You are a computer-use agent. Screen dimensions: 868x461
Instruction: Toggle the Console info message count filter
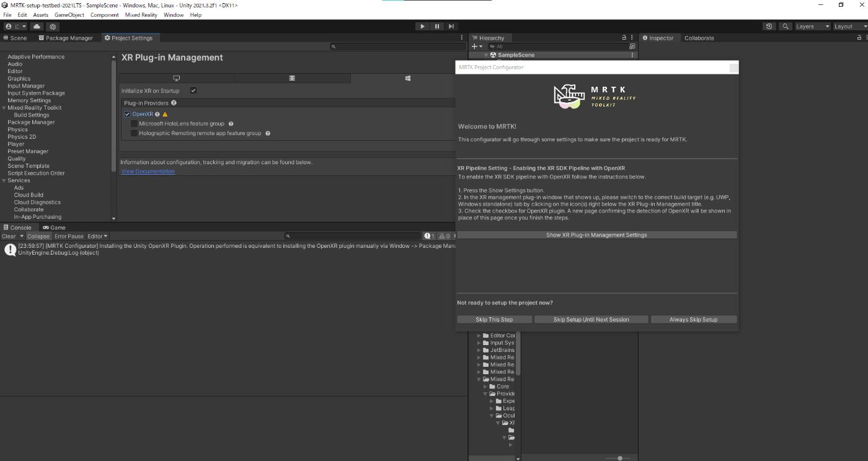[429, 236]
